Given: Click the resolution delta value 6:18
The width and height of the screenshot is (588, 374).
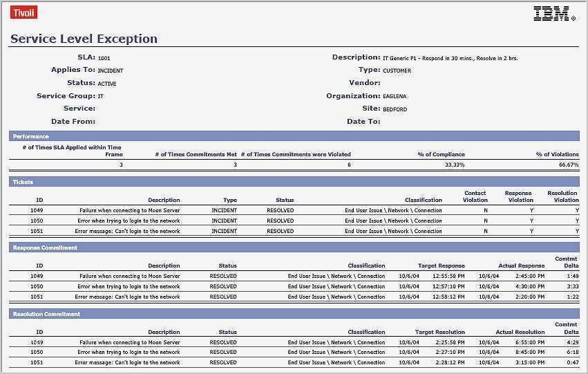Looking at the screenshot, I should 573,353.
